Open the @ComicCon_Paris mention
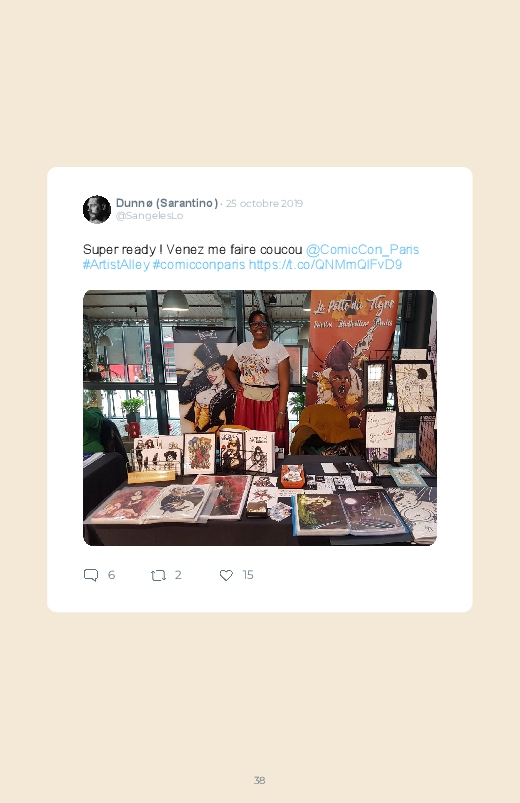Screen dimensions: 520x803 (x=363, y=249)
